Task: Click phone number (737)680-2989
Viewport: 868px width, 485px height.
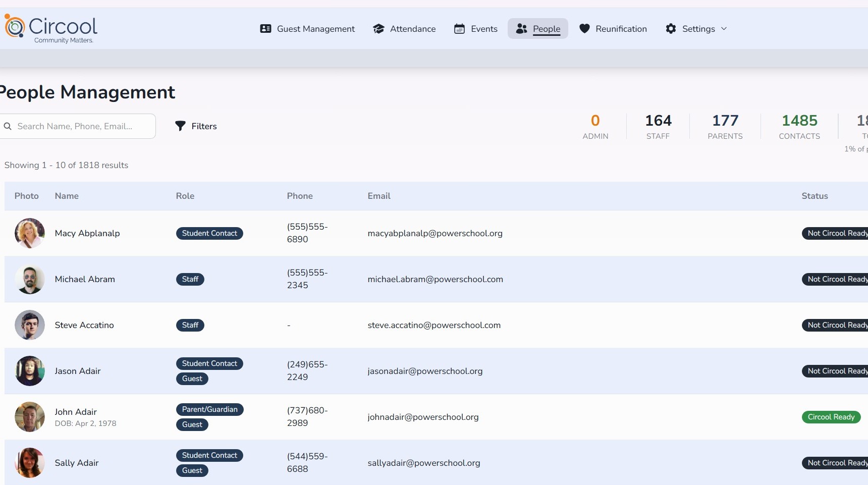Action: 307,417
